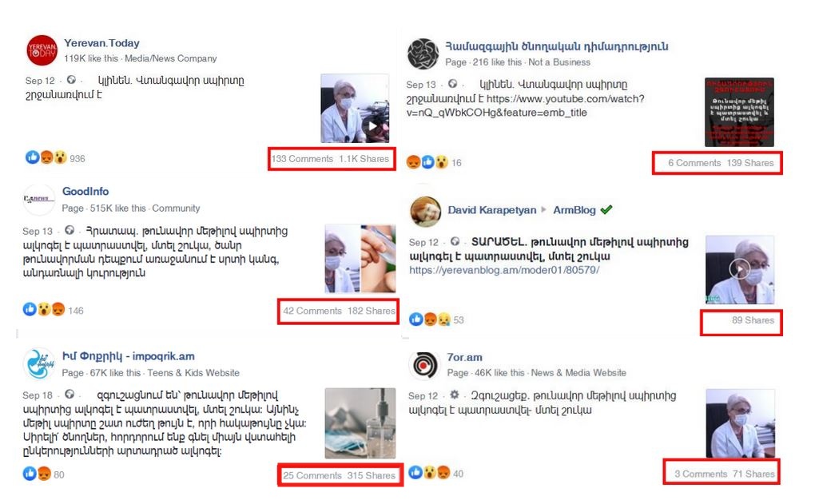Play the David Karapetyan post video

tap(740, 269)
